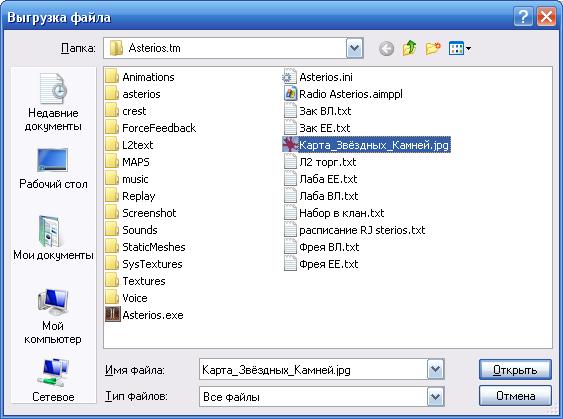This screenshot has width=563, height=419.
Task: Open Recent documents (Недавние документы) place
Action: pos(53,102)
